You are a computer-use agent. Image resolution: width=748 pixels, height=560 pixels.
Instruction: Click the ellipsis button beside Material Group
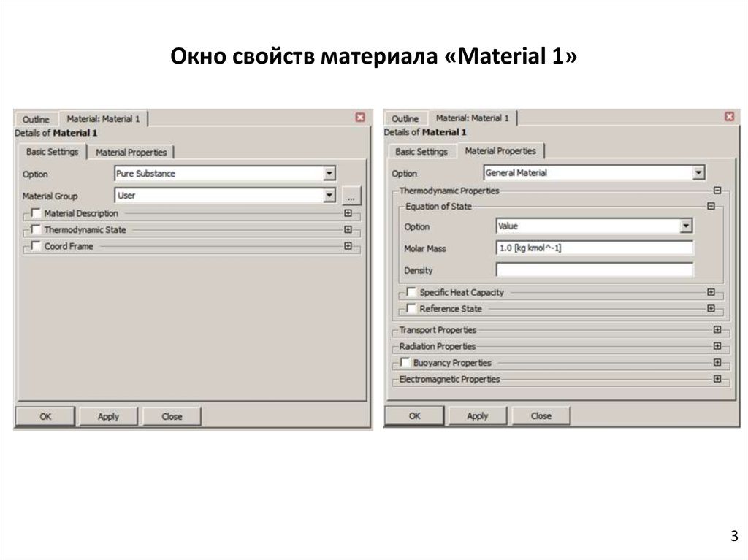(351, 196)
